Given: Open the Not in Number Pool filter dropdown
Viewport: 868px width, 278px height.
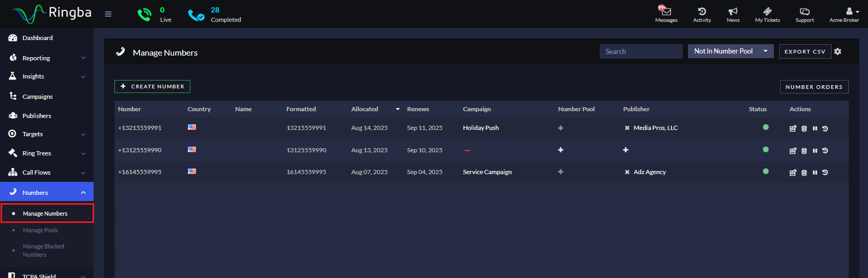Looking at the screenshot, I should (x=731, y=51).
